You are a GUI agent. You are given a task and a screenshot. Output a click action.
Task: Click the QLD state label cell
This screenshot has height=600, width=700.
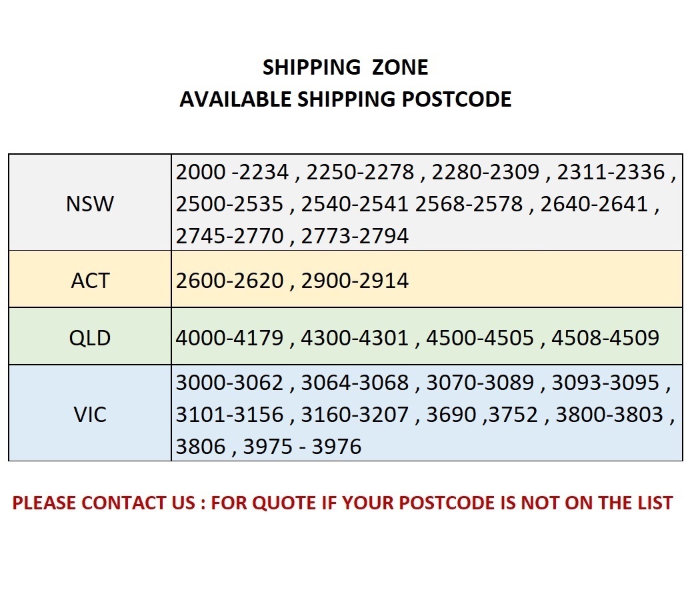click(90, 338)
